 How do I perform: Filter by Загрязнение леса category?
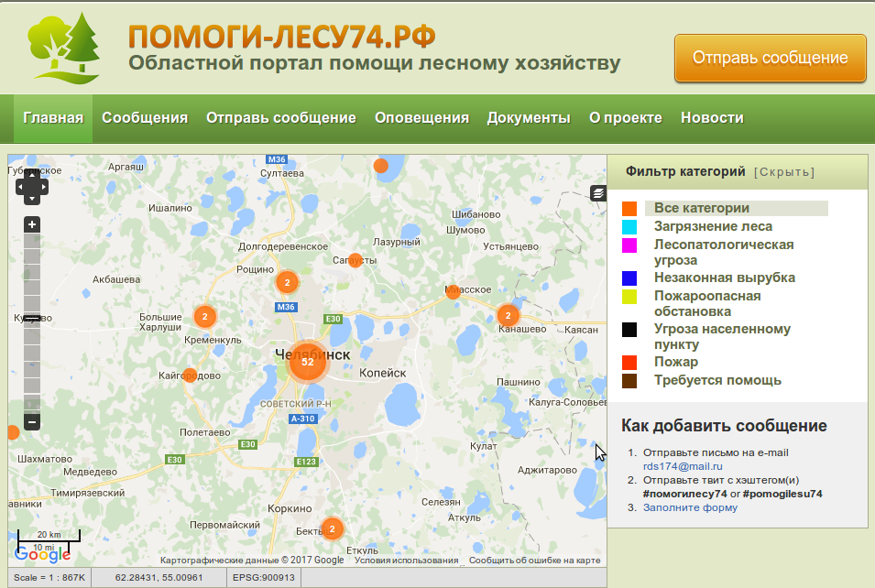point(713,226)
